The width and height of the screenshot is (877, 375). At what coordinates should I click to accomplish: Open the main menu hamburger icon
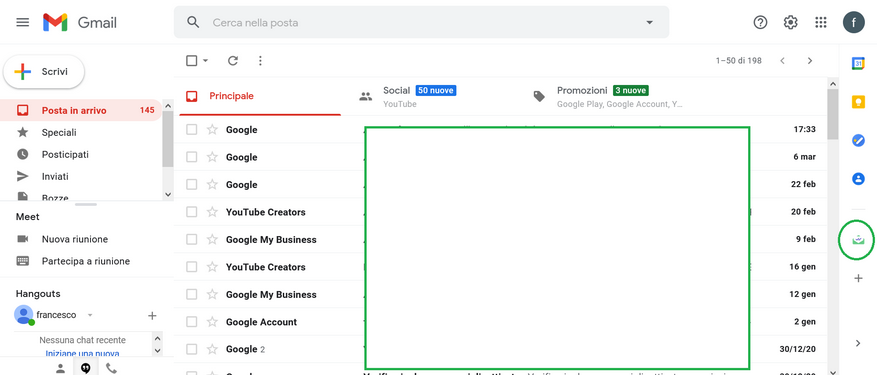coord(22,22)
